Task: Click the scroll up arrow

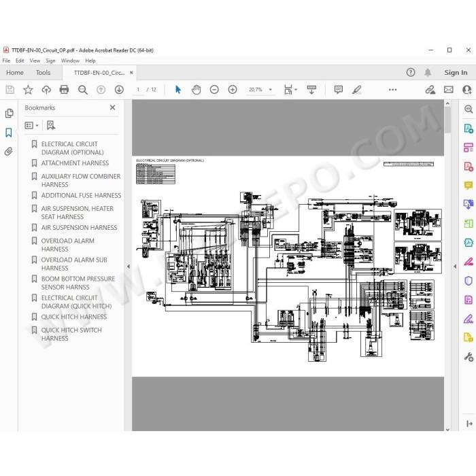Action: tap(447, 103)
